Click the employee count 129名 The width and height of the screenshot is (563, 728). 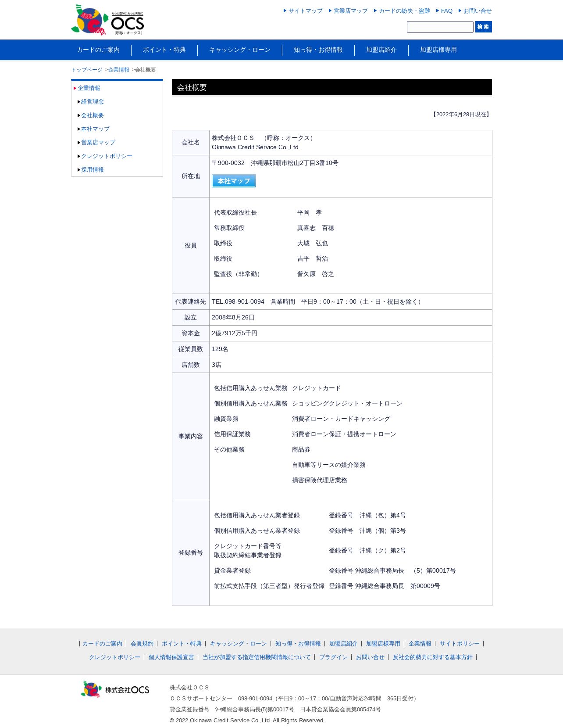coord(220,349)
